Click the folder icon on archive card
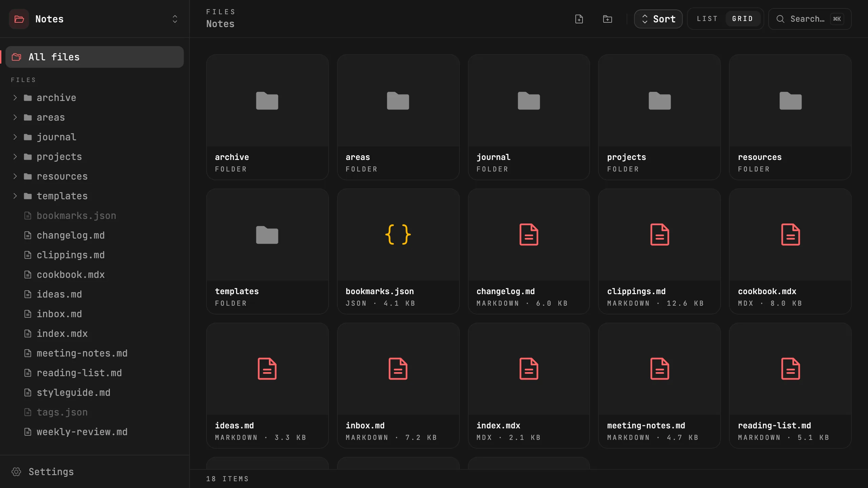This screenshot has height=488, width=868. (267, 101)
